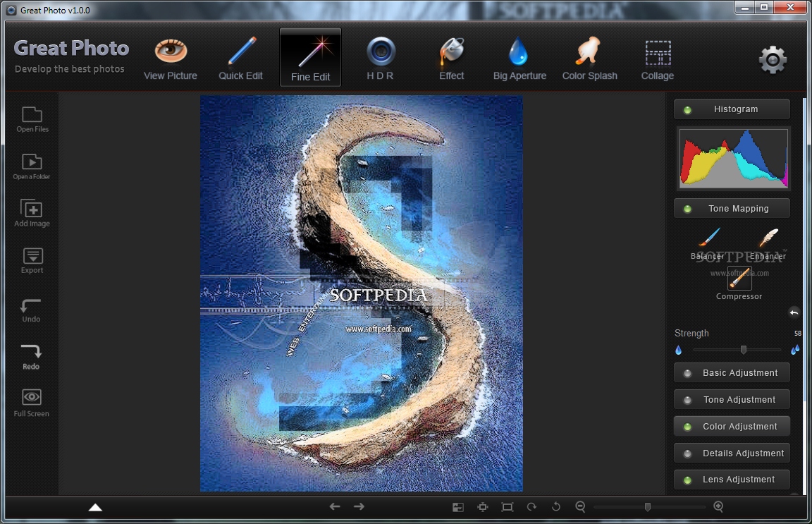Expand the Details Adjustment section
Screen dimensions: 812x524
pyautogui.click(x=732, y=453)
